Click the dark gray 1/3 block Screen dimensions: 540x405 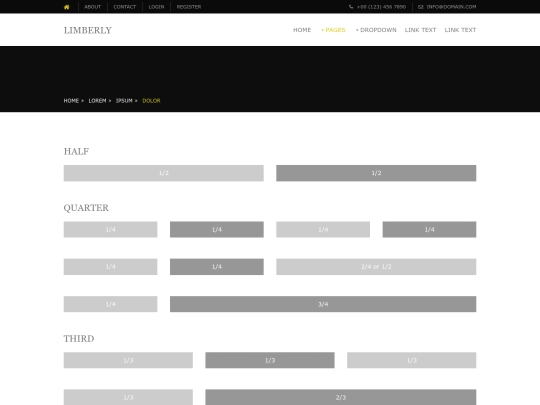(x=270, y=360)
